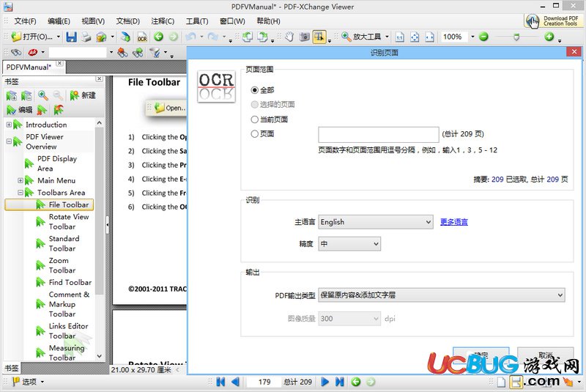Click the Fit Page icon
586x392 pixels.
(x=415, y=37)
